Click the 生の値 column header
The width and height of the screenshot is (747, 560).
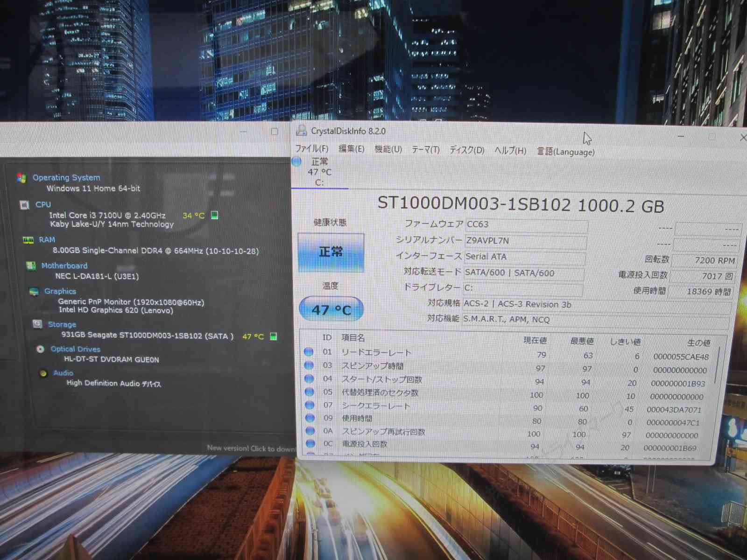(698, 343)
